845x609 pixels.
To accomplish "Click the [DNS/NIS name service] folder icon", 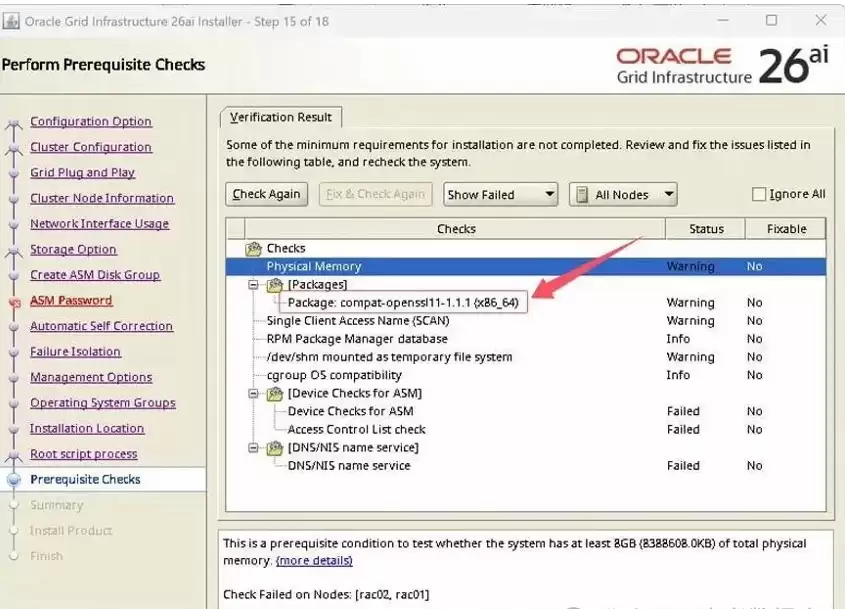I will (275, 448).
